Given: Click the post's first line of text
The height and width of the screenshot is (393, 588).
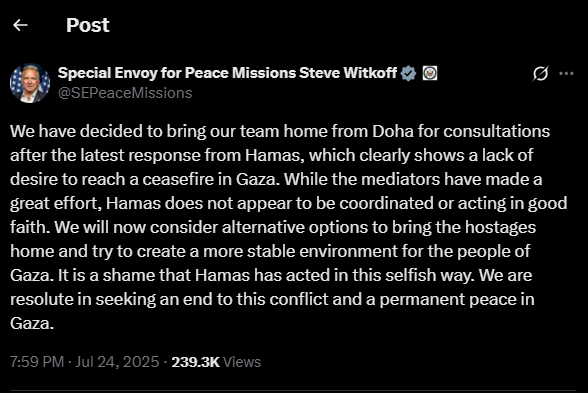Looking at the screenshot, I should (280, 132).
